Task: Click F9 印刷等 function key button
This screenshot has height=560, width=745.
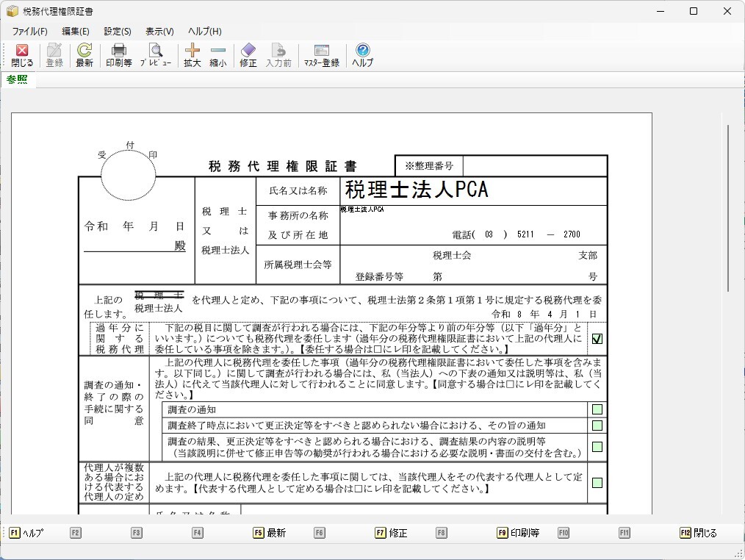Action: (519, 533)
